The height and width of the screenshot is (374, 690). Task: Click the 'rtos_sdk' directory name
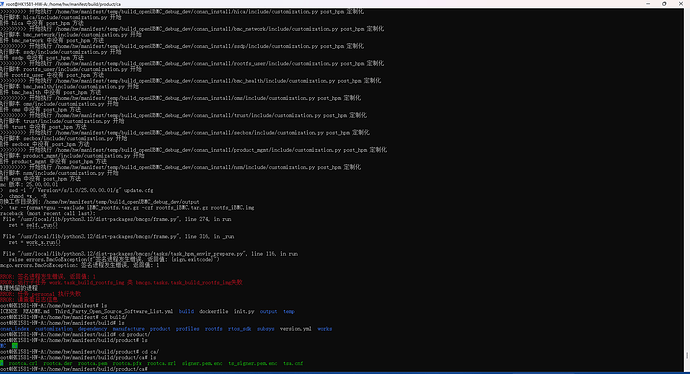coord(240,329)
